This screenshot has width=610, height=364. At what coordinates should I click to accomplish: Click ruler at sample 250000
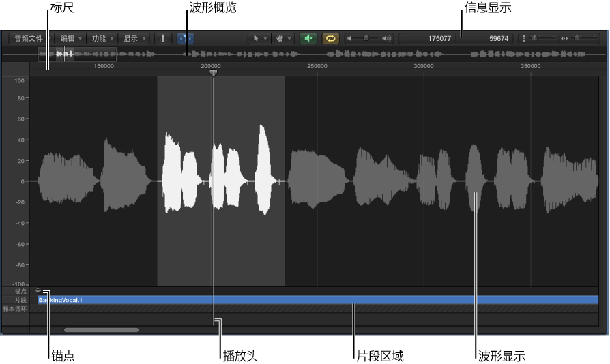tap(317, 66)
